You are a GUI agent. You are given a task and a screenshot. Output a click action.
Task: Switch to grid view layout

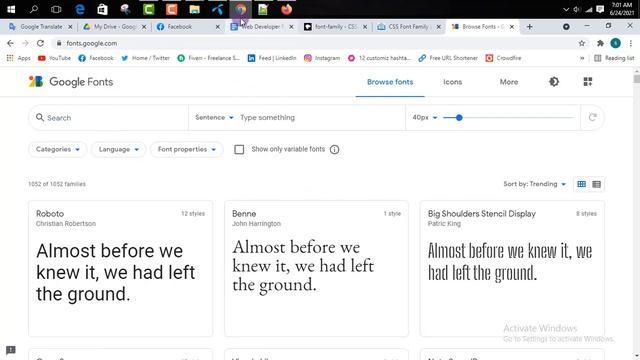(582, 184)
